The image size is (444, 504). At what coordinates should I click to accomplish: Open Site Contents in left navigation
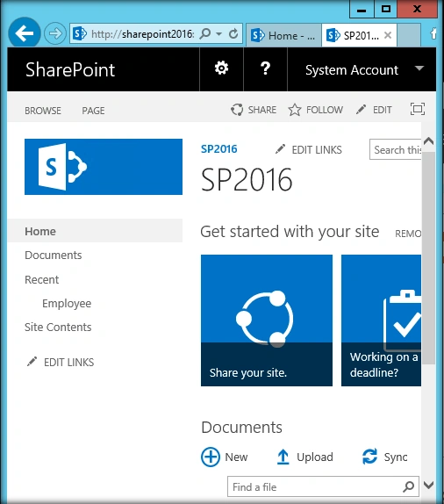click(x=58, y=328)
